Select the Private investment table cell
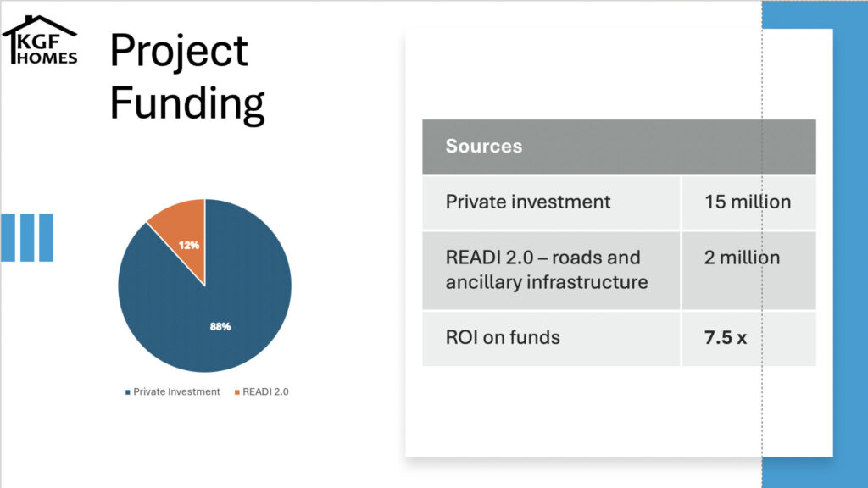The width and height of the screenshot is (868, 488). coord(551,202)
